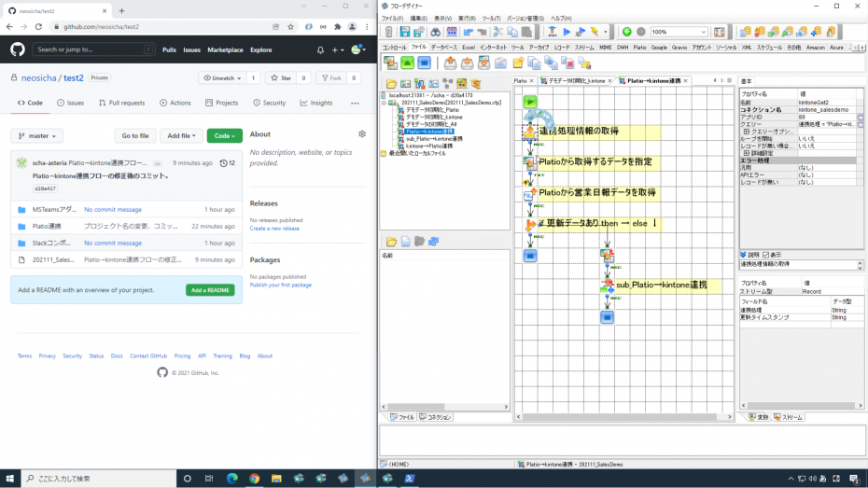The width and height of the screenshot is (868, 488).
Task: Open バージョン管理(S) menu
Action: [x=525, y=19]
